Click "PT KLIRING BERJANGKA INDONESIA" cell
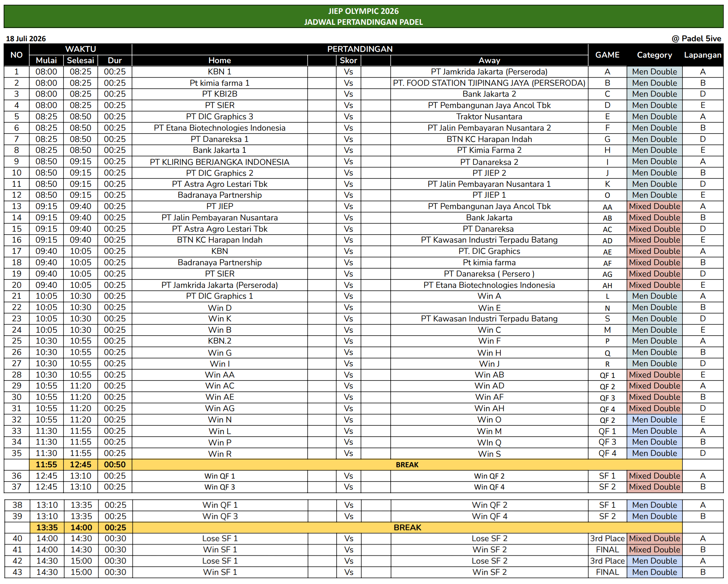Image resolution: width=728 pixels, height=584 pixels. tap(220, 162)
